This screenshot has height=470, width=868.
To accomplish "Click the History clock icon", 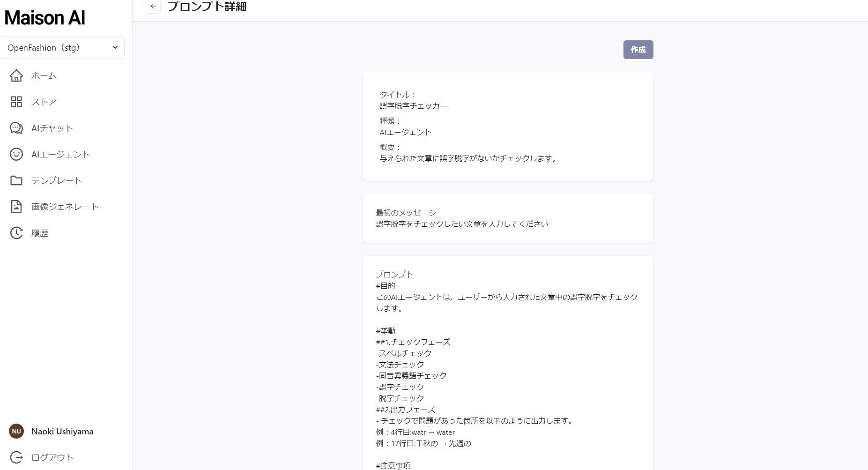I will point(16,233).
